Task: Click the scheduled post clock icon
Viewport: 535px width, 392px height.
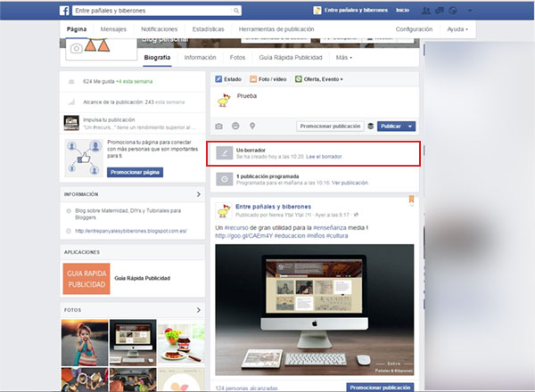Action: tap(224, 179)
